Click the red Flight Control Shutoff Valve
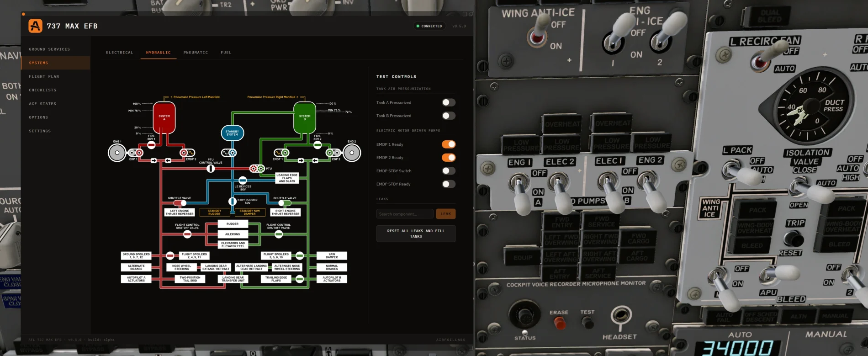 pyautogui.click(x=187, y=234)
